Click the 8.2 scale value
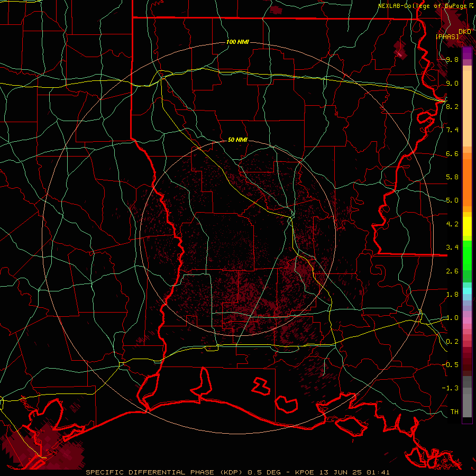Image resolution: width=476 pixels, height=476 pixels. pos(452,106)
